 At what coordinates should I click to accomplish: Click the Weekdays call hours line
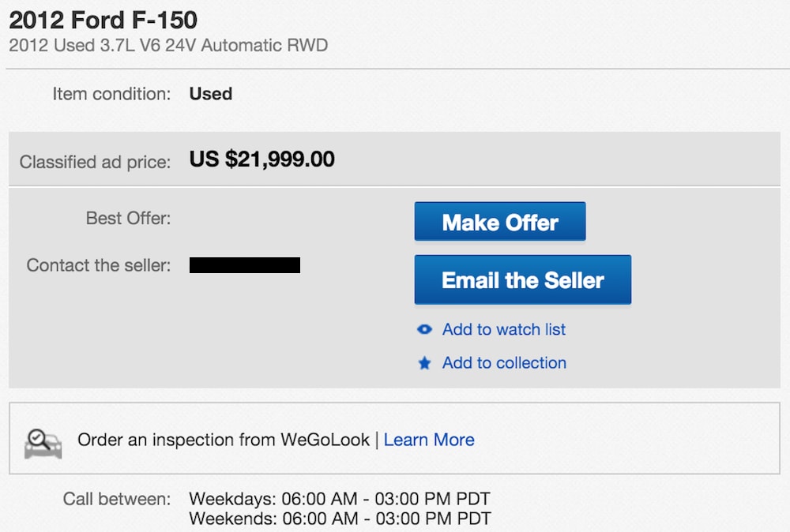(x=340, y=499)
